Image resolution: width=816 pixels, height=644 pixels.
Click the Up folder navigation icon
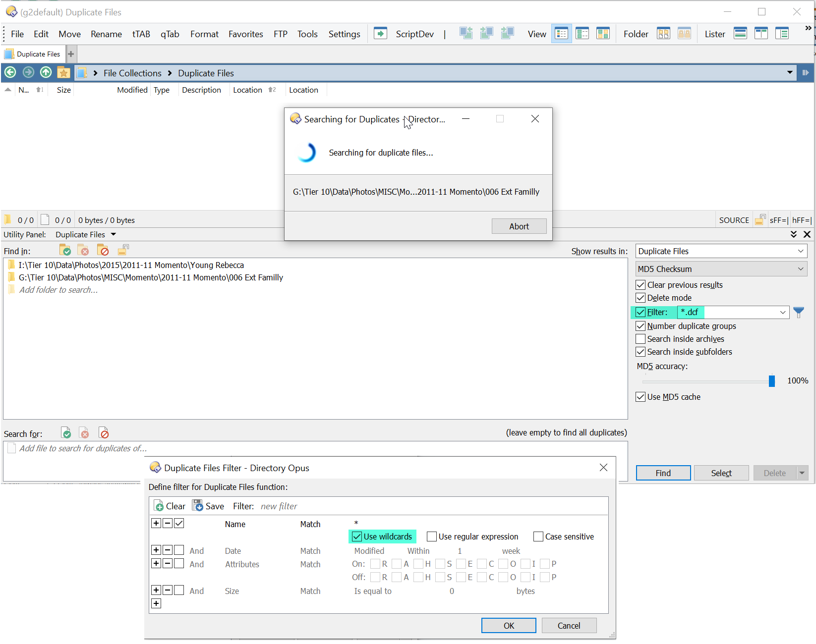46,72
